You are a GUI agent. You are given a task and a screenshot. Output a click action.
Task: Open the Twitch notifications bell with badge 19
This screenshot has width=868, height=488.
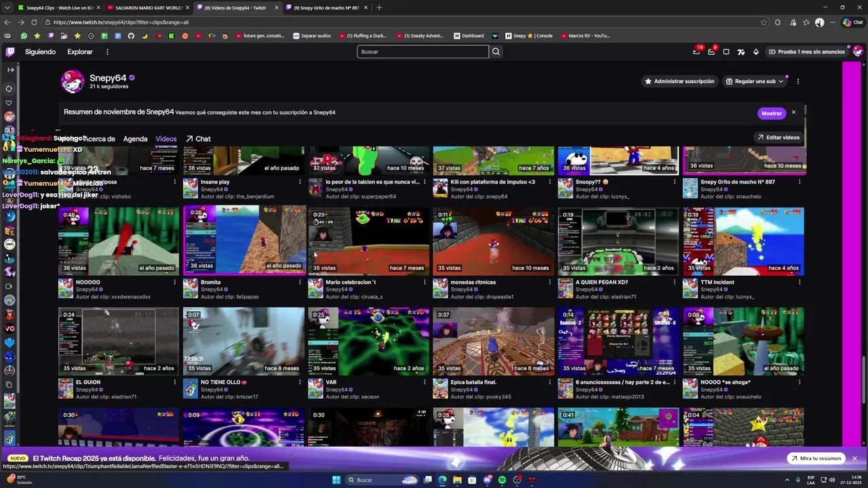tap(696, 52)
